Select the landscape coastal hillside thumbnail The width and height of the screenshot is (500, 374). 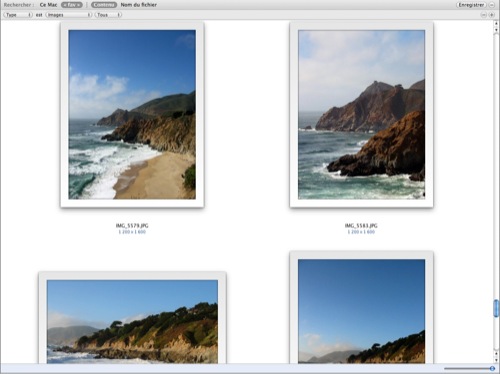pyautogui.click(x=132, y=318)
